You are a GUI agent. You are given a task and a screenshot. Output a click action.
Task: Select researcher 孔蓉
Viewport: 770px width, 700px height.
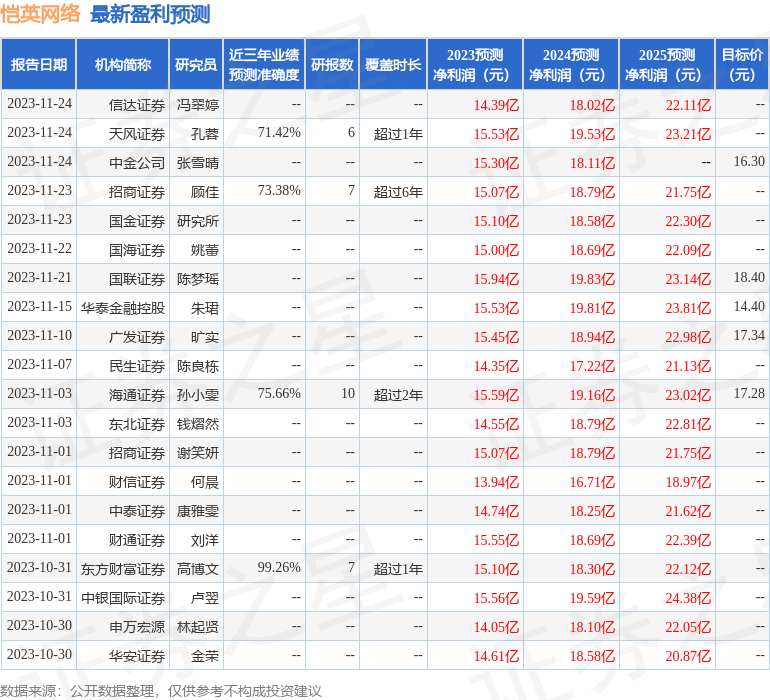(205, 134)
